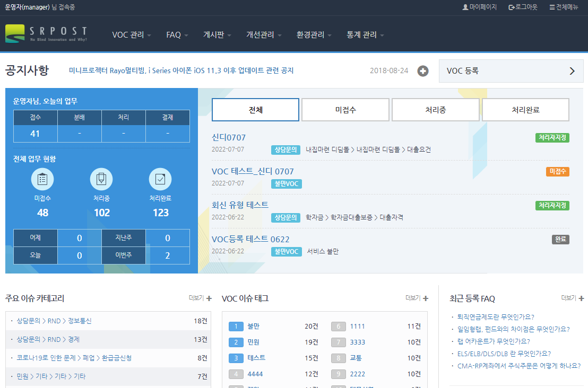Open FAQ 퇴직연금제도란 무엇인가요?
Screen dimensions: 588x388
tap(496, 317)
